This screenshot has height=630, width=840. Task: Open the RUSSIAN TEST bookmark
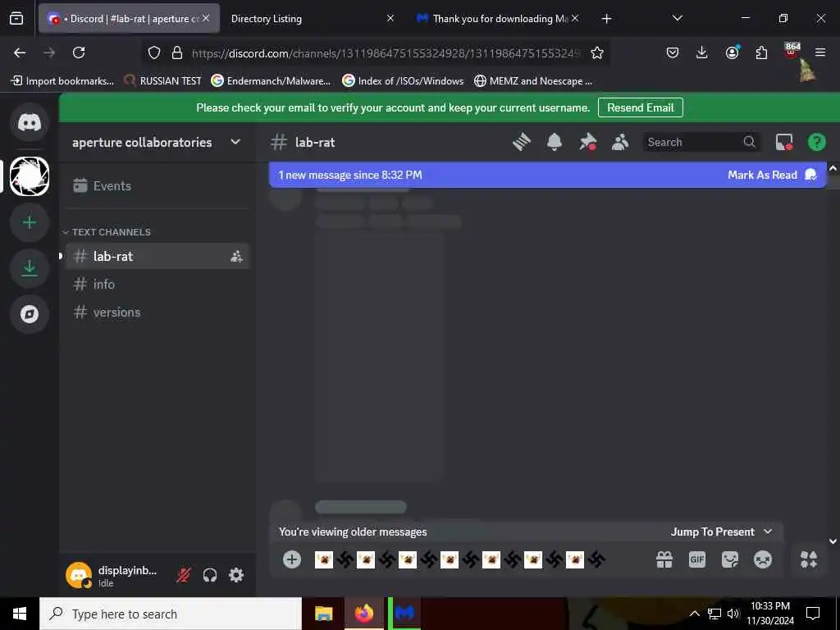click(x=163, y=81)
